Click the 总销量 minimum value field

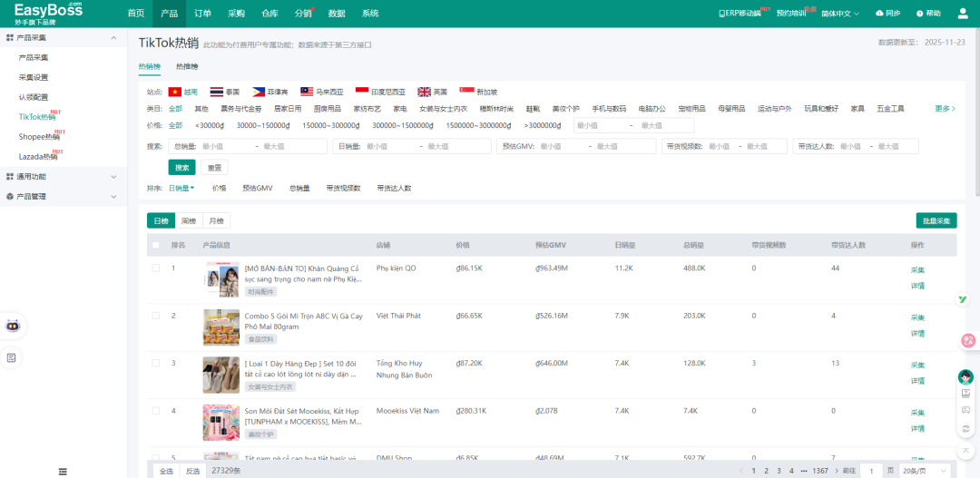pos(226,146)
